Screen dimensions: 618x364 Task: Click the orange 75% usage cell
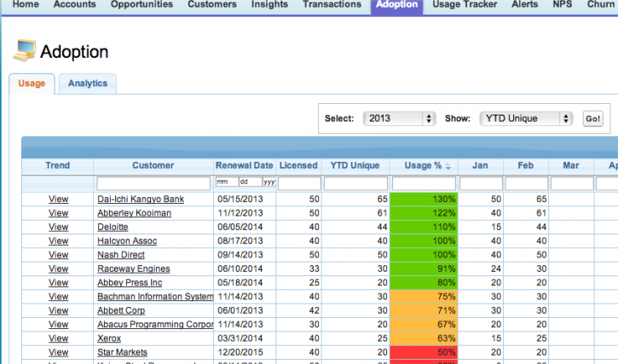pos(424,297)
